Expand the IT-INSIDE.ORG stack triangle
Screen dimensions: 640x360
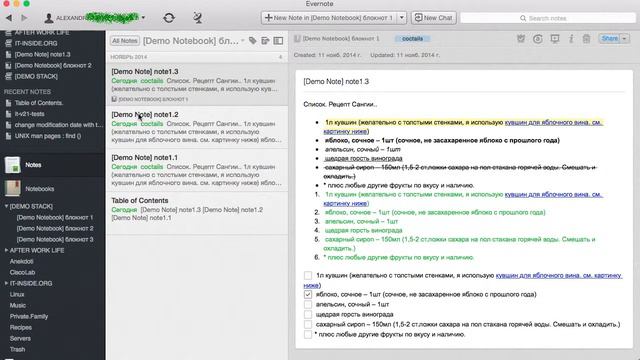pyautogui.click(x=6, y=283)
